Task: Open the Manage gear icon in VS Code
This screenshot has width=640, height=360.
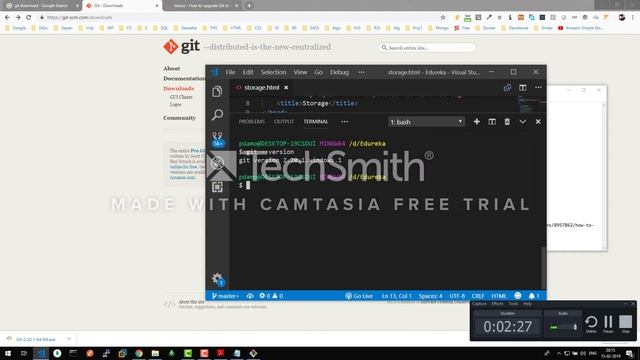Action: [217, 279]
